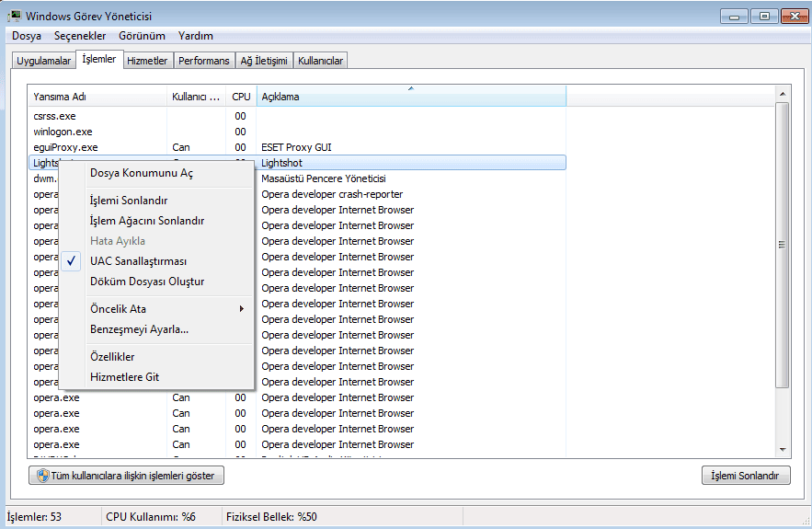812x529 pixels.
Task: Click the sort arrow above Açıklama column
Action: [411, 88]
